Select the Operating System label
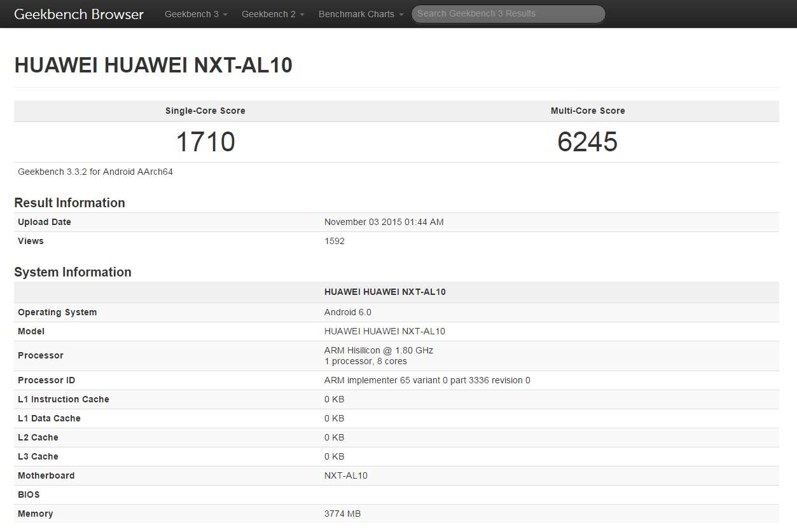This screenshot has width=797, height=532. point(57,312)
